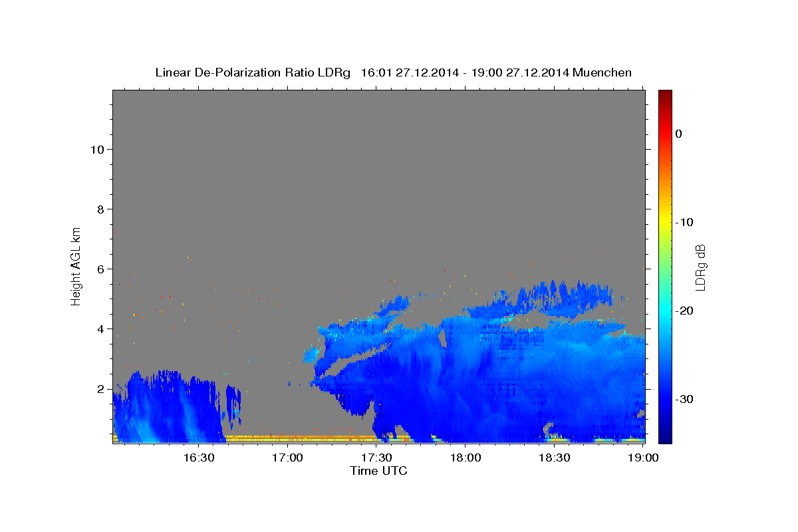Click the colorbar tick label '0'

(678, 134)
